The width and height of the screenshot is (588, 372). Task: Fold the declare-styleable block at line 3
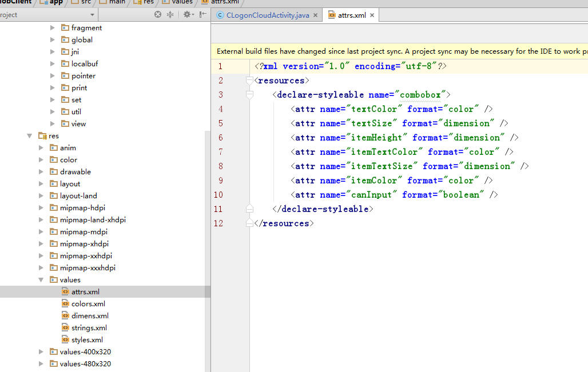click(249, 95)
